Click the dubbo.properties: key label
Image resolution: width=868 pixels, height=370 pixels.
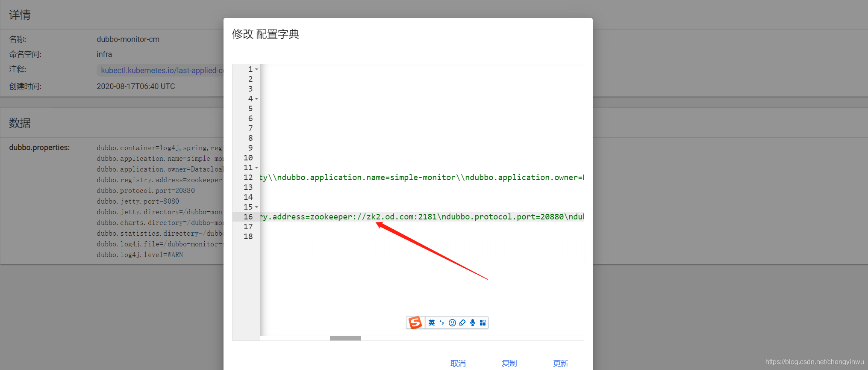[39, 148]
